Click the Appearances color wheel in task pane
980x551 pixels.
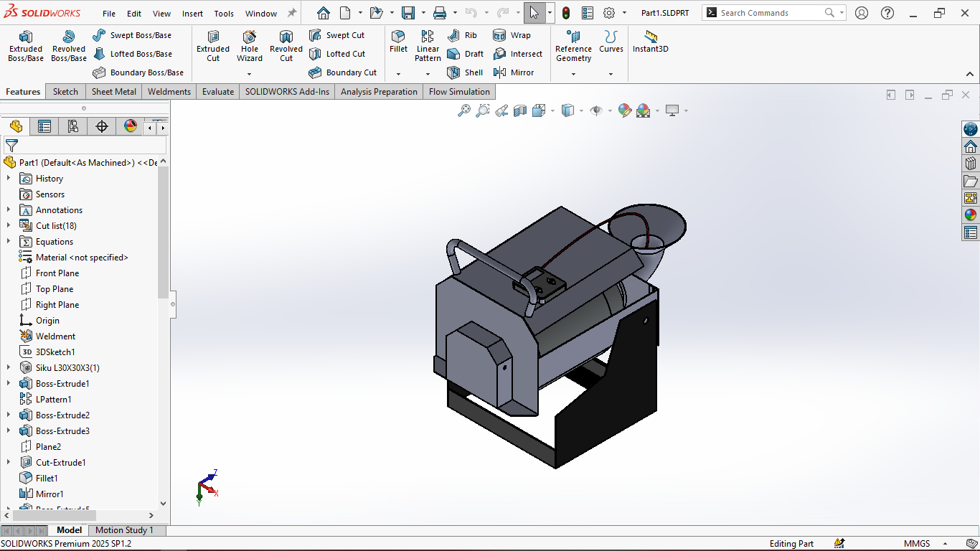pos(971,215)
